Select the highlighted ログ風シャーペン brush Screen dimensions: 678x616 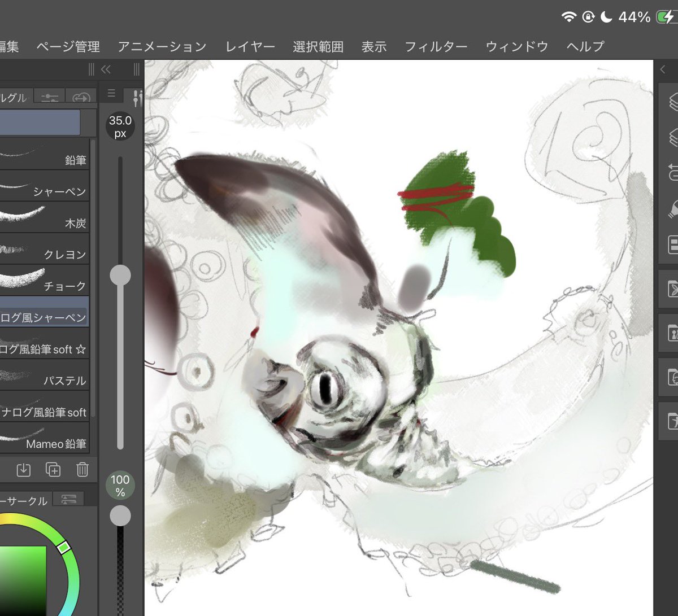click(44, 312)
